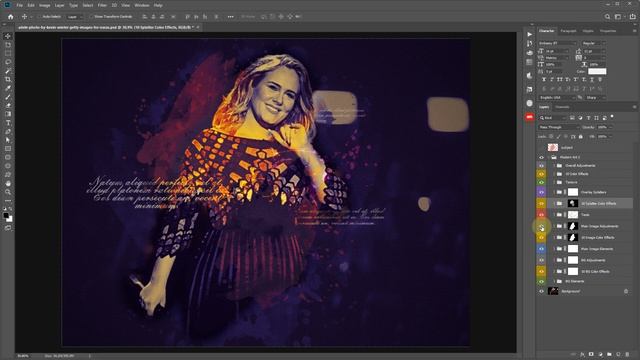
Task: Open the Image menu
Action: [x=44, y=5]
